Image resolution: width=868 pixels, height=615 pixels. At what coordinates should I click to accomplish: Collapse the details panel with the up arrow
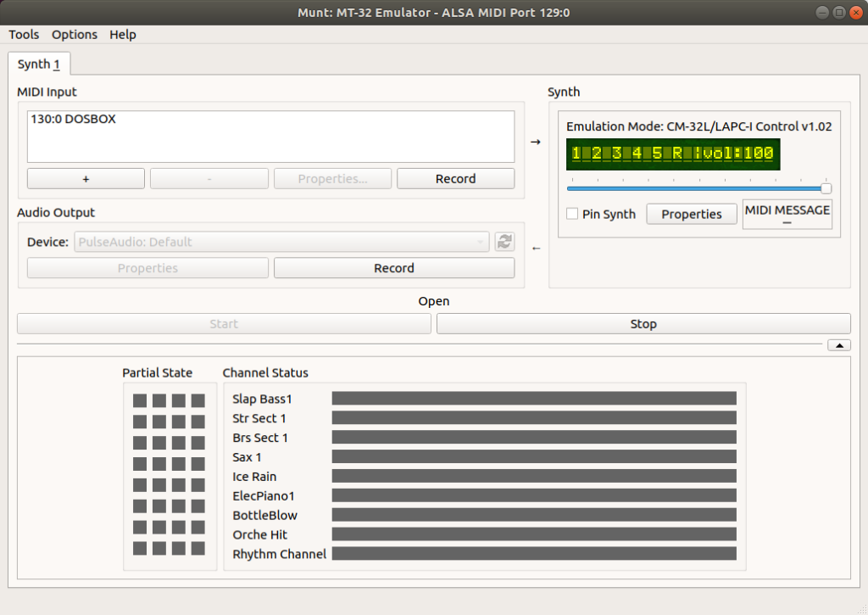coord(839,345)
